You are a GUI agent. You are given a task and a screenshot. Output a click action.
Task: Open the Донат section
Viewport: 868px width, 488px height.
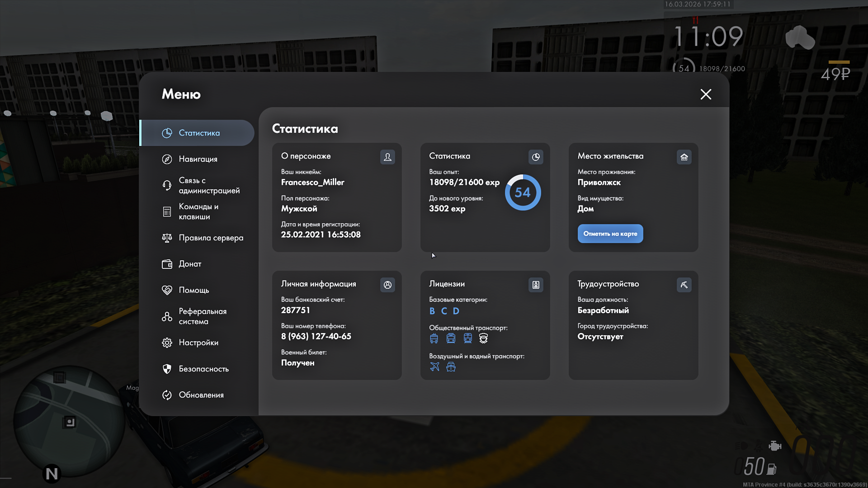coord(190,264)
